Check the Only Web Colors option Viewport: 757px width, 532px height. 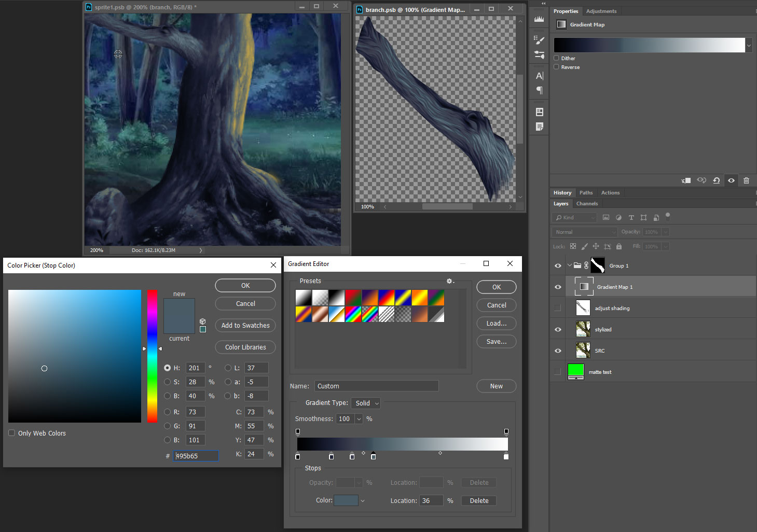pos(11,433)
